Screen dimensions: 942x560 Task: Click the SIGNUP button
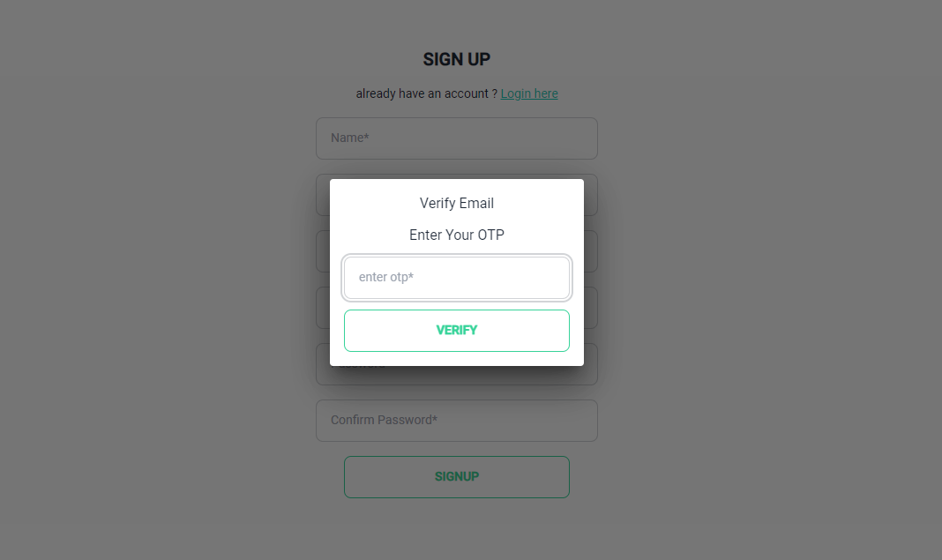tap(457, 477)
